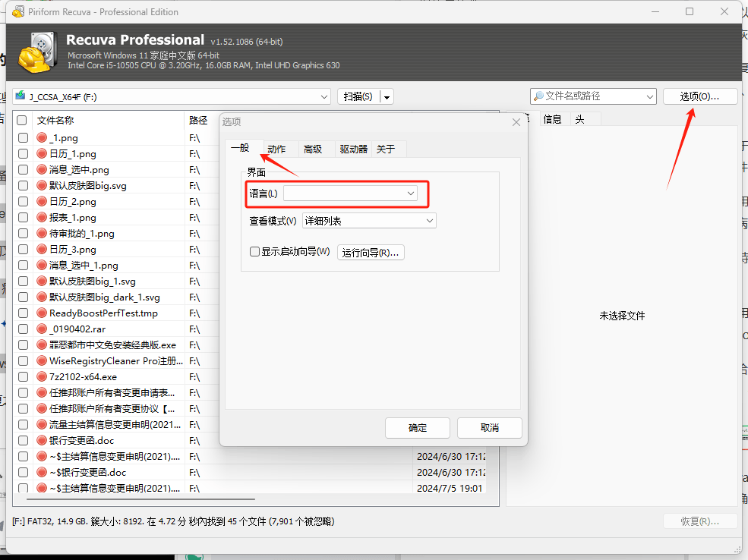The image size is (748, 560).
Task: Open the scan button dropdown arrow
Action: [x=387, y=97]
